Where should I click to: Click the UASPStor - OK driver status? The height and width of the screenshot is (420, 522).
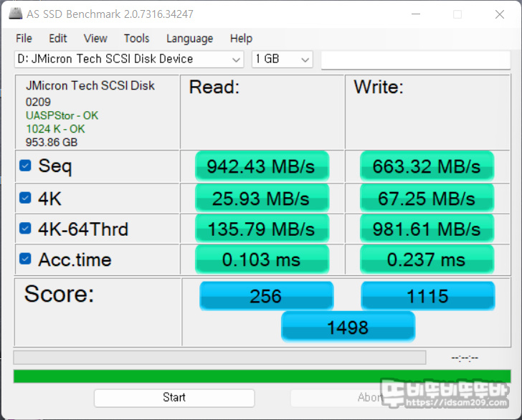tap(62, 115)
